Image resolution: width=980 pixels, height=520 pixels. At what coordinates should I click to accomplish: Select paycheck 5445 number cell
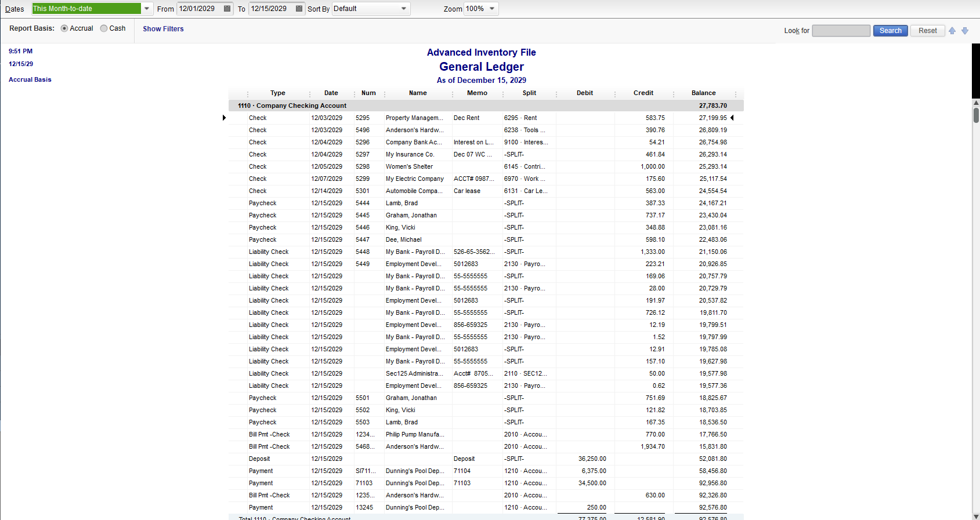pyautogui.click(x=363, y=215)
